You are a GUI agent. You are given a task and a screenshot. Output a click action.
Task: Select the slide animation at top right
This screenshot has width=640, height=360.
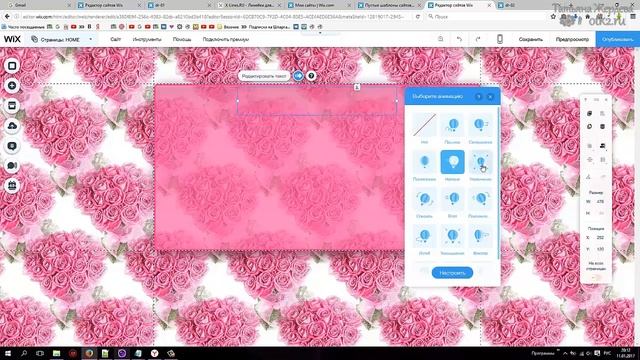(x=480, y=125)
